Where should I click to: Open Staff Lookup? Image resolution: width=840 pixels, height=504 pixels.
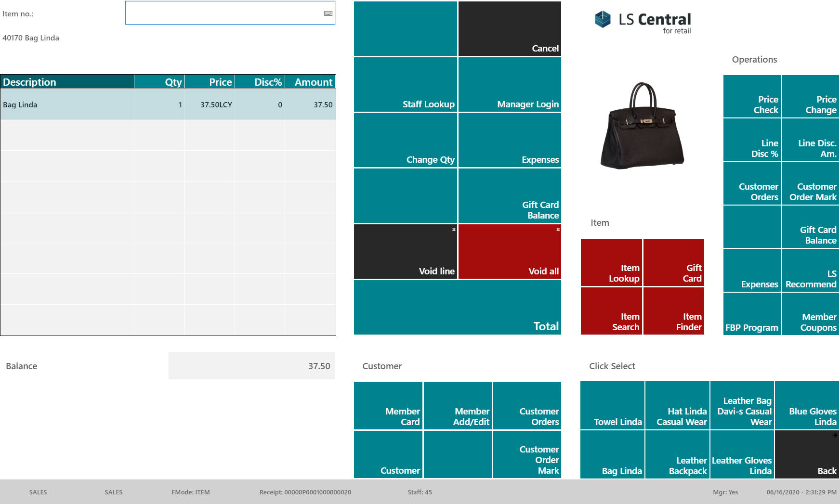tap(406, 85)
